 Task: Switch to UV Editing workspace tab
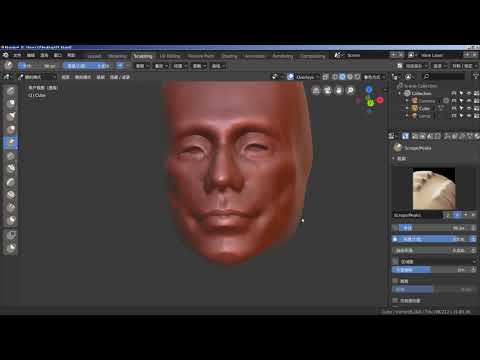tap(170, 56)
